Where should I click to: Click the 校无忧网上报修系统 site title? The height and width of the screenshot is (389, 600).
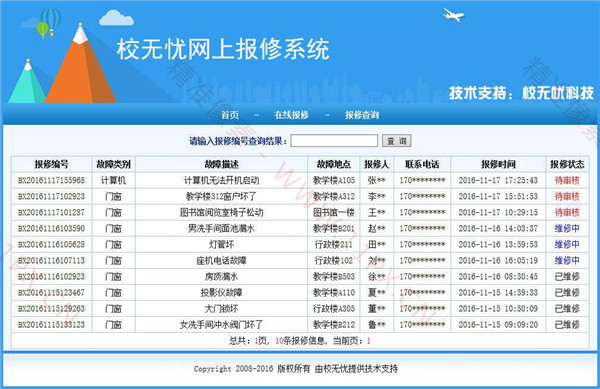223,49
